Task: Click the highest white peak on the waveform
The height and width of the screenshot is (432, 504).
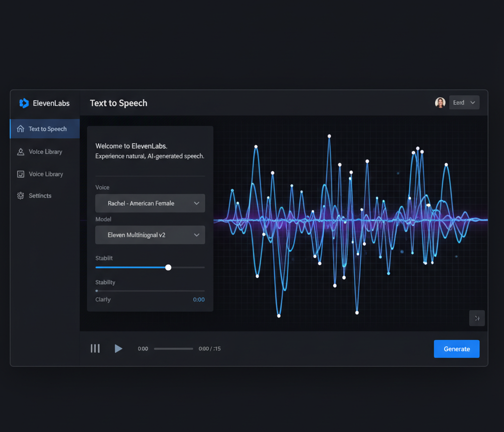Action: (x=329, y=136)
